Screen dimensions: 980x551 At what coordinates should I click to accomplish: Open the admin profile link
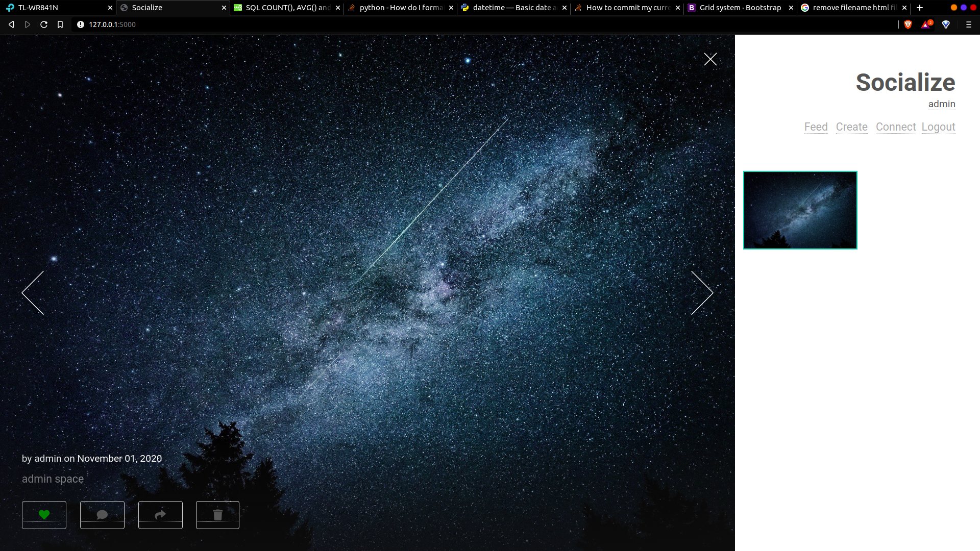coord(941,104)
